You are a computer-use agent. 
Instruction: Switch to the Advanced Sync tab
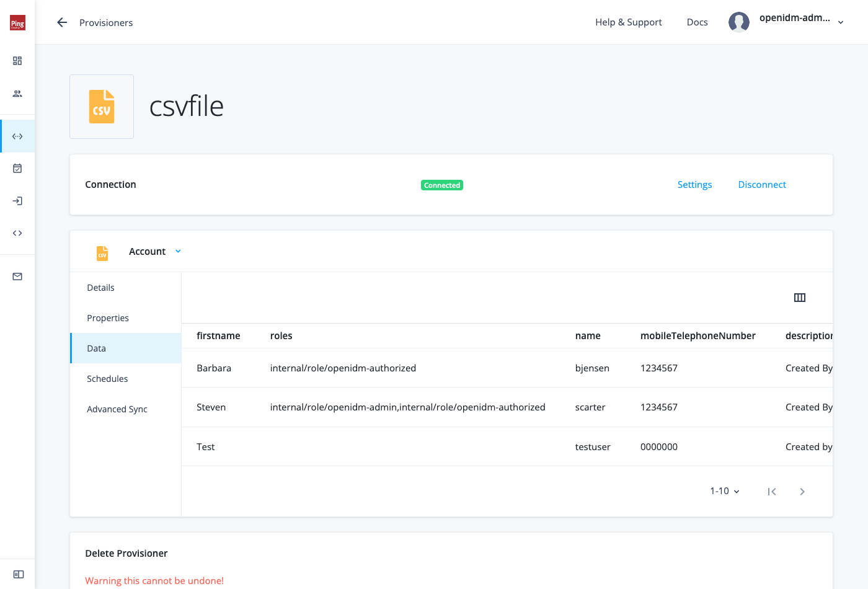(x=126, y=409)
